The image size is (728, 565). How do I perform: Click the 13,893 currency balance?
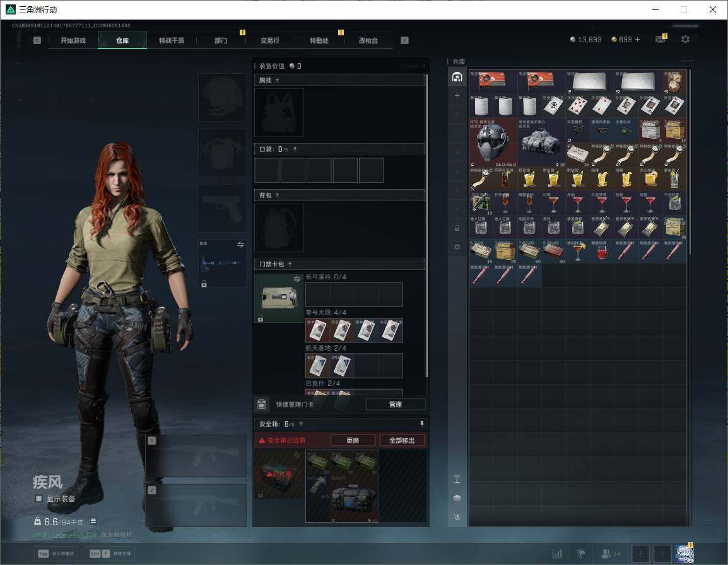(x=585, y=40)
